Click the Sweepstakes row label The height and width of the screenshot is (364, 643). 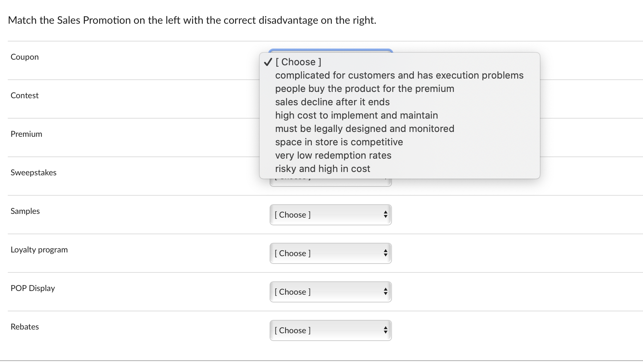(x=33, y=172)
